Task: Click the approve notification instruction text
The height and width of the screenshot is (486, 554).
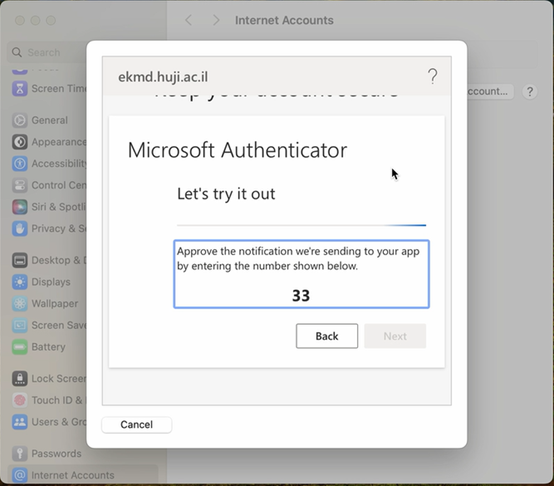Action: click(x=298, y=259)
